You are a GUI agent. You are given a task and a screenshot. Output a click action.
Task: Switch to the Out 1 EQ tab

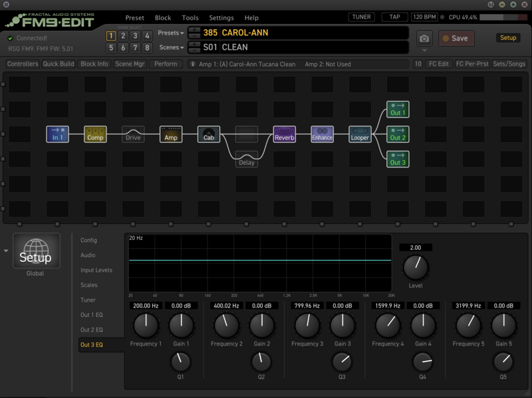92,315
